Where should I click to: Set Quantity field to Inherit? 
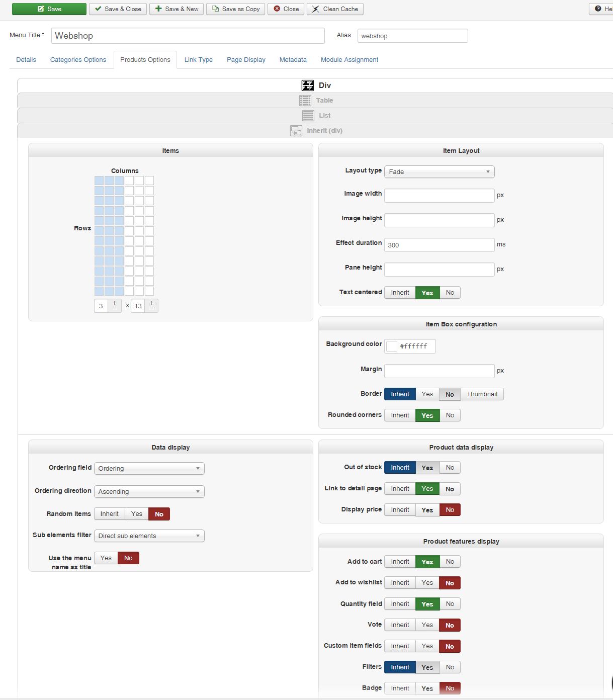[400, 604]
